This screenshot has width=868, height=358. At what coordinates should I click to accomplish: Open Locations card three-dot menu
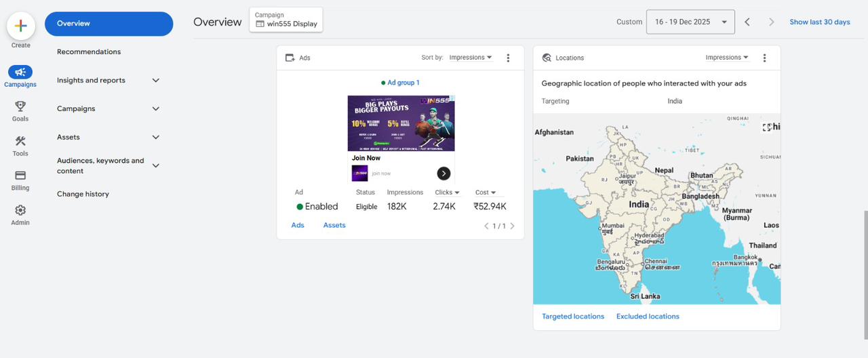pos(764,58)
